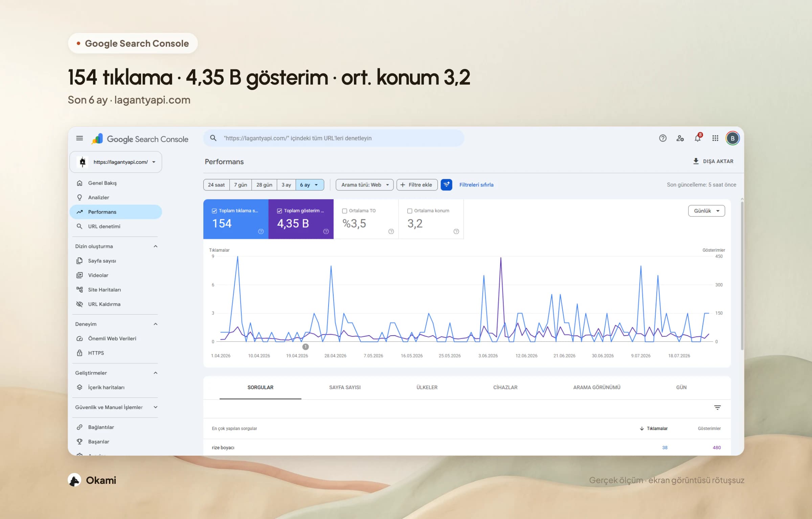Switch to the ÜLKELER tab

click(427, 387)
